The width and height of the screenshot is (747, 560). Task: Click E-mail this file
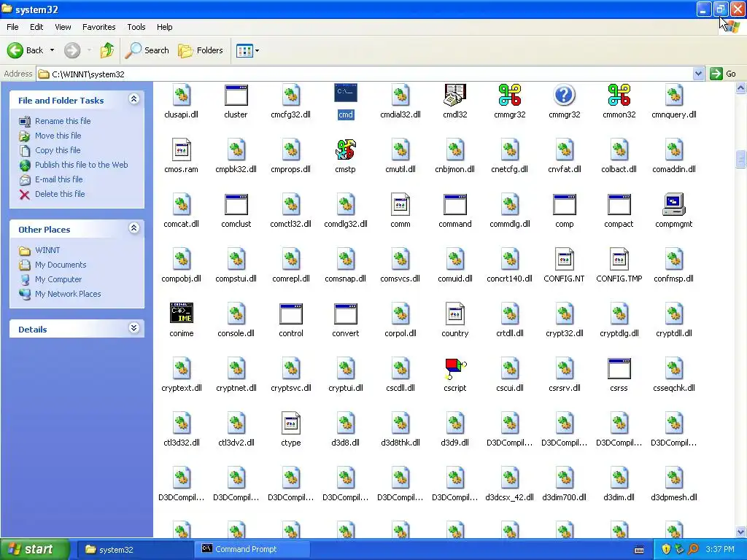tap(59, 179)
